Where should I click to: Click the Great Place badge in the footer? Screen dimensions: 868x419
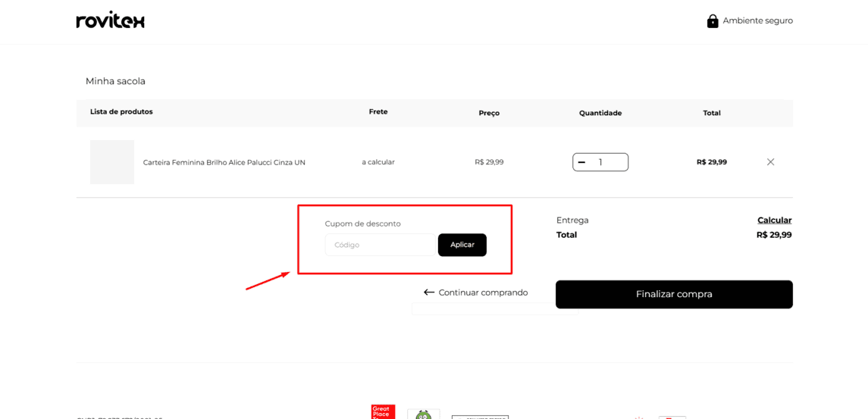tap(383, 412)
